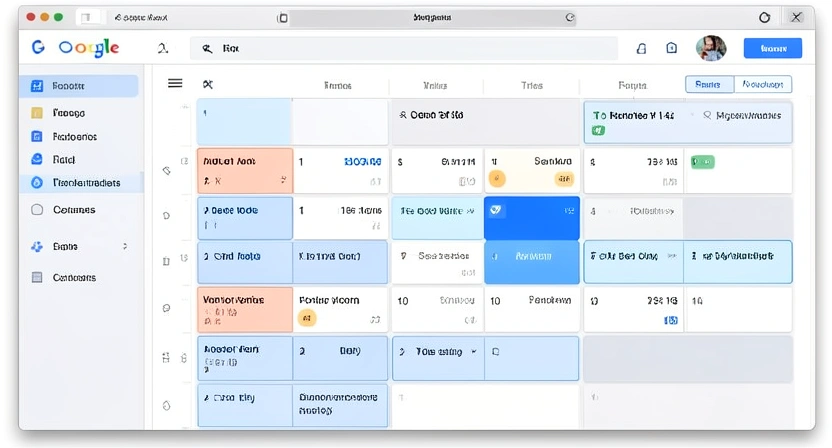Image resolution: width=832 pixels, height=448 pixels.
Task: Click the blue G logo icon
Action: [x=38, y=47]
